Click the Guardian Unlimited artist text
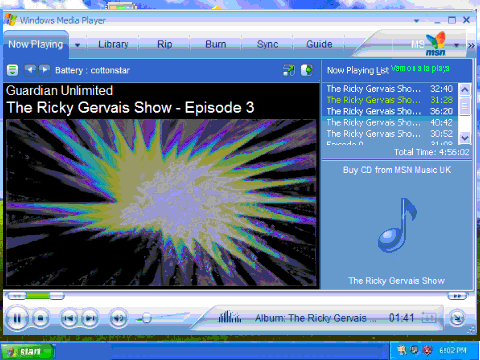 59,91
